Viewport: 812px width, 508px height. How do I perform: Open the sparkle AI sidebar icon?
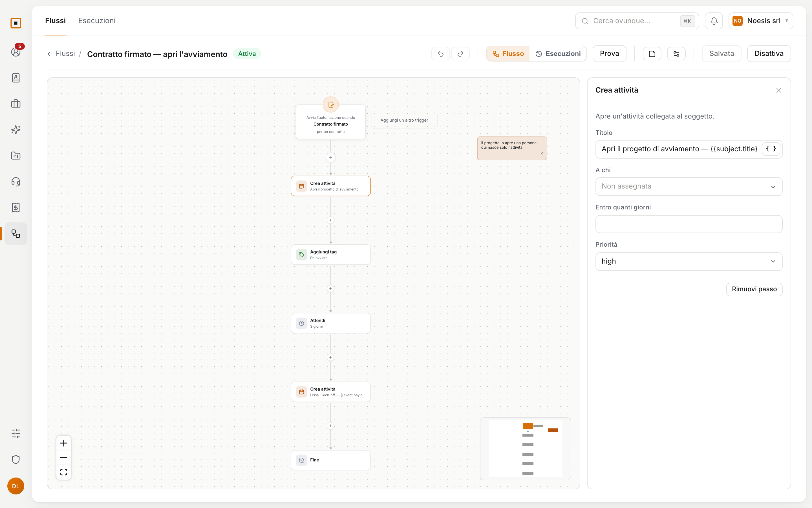(x=16, y=130)
